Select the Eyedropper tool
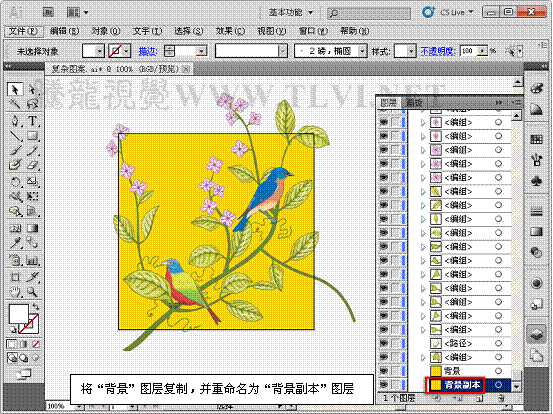The width and height of the screenshot is (553, 414). 15,243
